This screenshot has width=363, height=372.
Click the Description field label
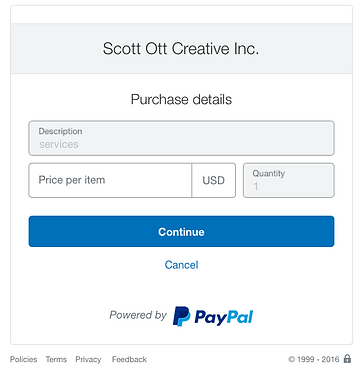coord(60,131)
